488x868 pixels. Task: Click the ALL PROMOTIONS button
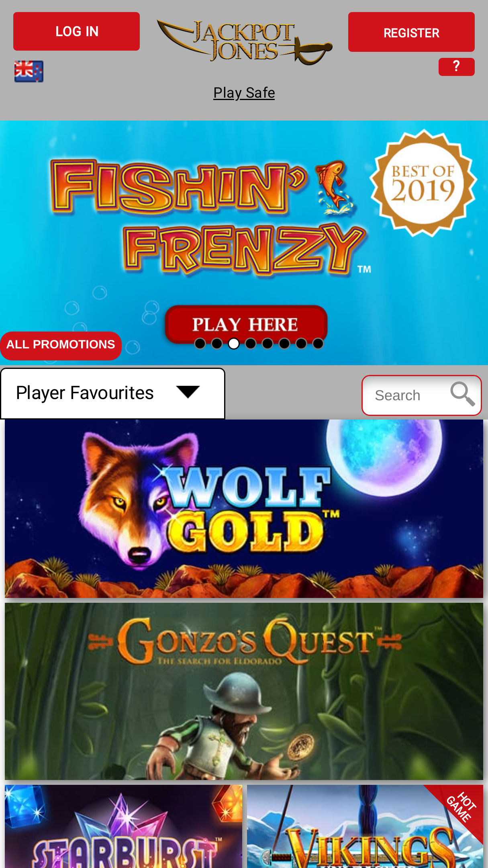click(61, 346)
